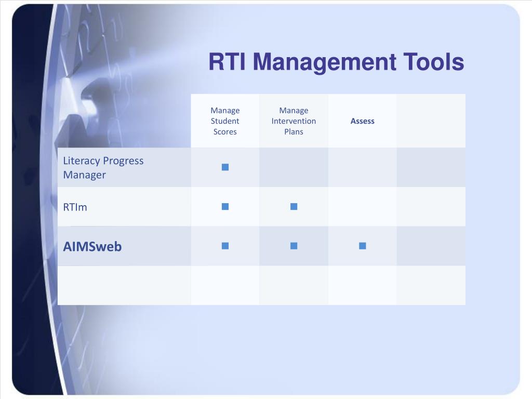532x399 pixels.
Task: Click RTIm's Manage Intervention Plans square marker
Action: pos(294,206)
